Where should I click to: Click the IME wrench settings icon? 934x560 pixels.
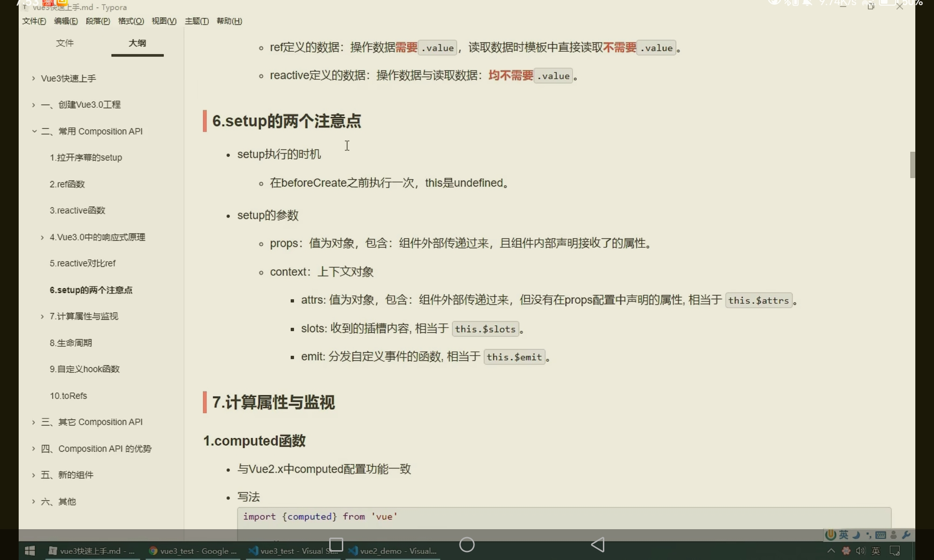[x=906, y=535]
